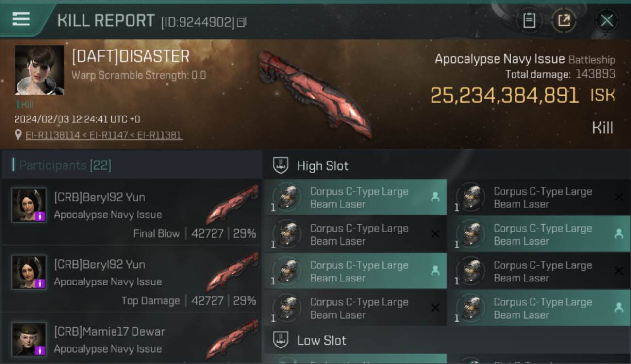631x364 pixels.
Task: Close the Kill Report window
Action: [607, 20]
